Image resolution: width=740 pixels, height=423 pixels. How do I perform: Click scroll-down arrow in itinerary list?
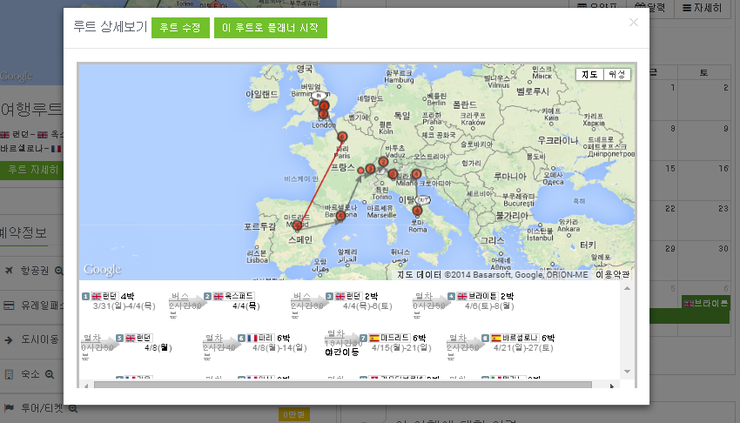coord(627,372)
